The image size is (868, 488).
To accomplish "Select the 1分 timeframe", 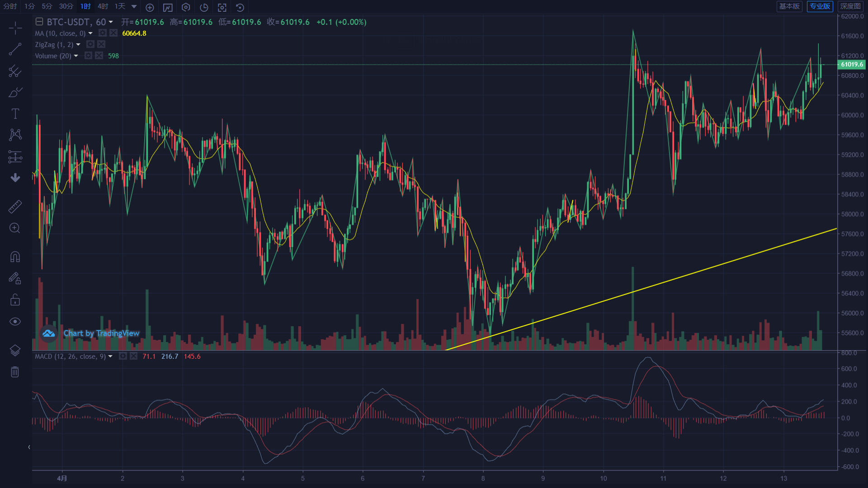I will coord(29,6).
